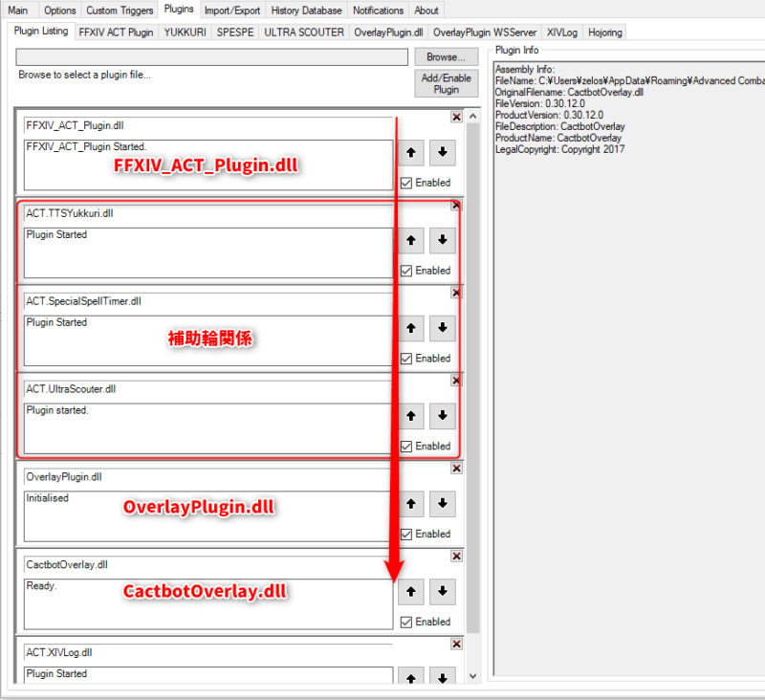Open the About tab

point(426,11)
